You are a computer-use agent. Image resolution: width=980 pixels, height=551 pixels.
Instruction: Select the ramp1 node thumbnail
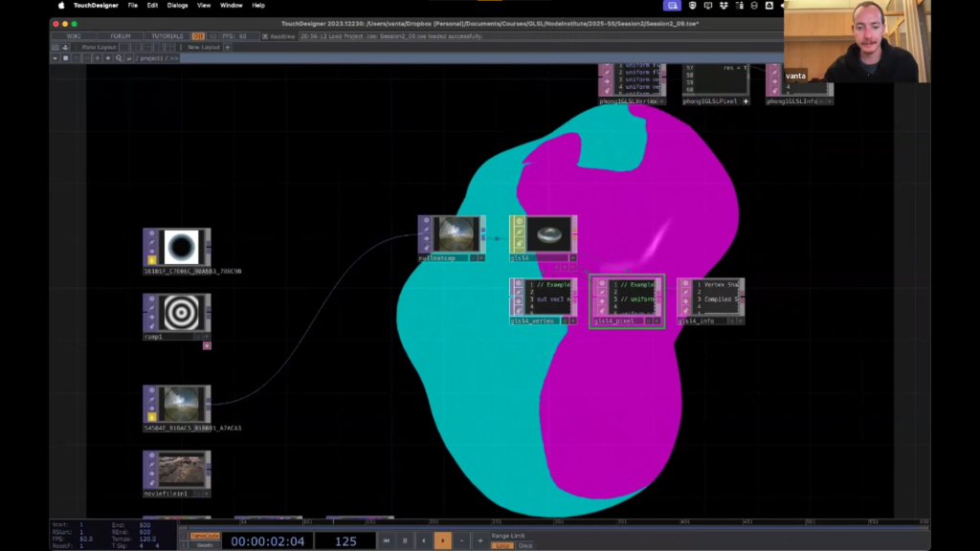(x=181, y=312)
